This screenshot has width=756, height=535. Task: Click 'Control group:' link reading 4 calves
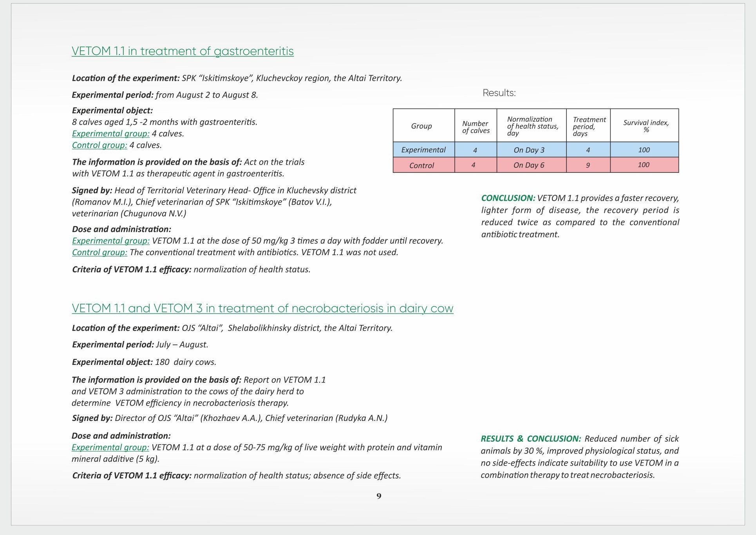99,145
